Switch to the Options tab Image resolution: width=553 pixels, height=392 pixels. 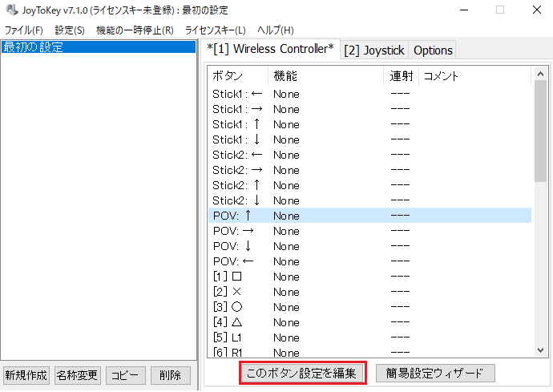point(433,51)
